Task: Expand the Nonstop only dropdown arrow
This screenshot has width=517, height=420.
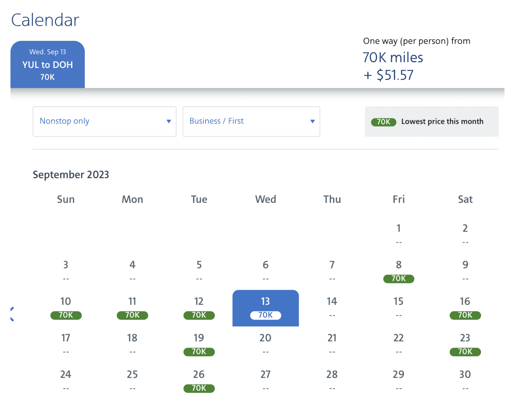Action: coord(168,122)
